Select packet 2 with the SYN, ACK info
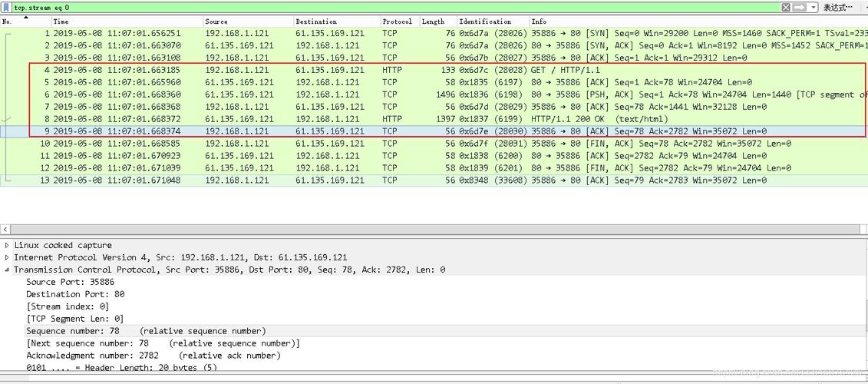 [434, 45]
